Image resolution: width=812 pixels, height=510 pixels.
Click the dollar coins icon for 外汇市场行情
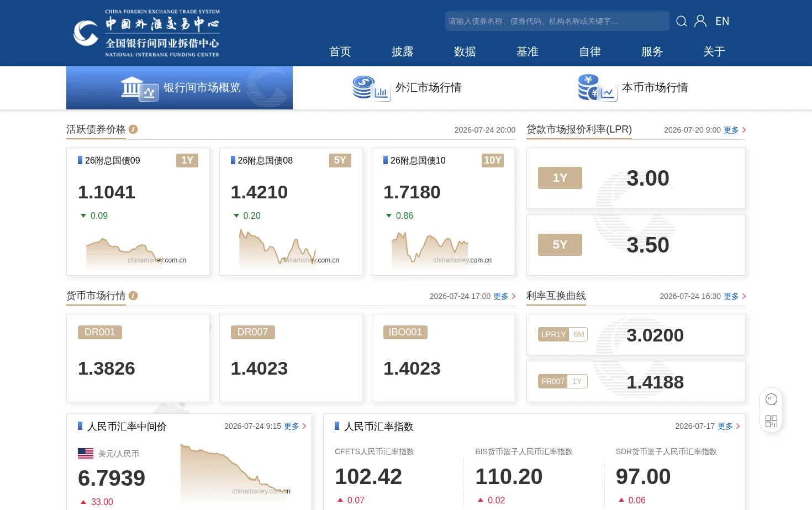(x=372, y=88)
